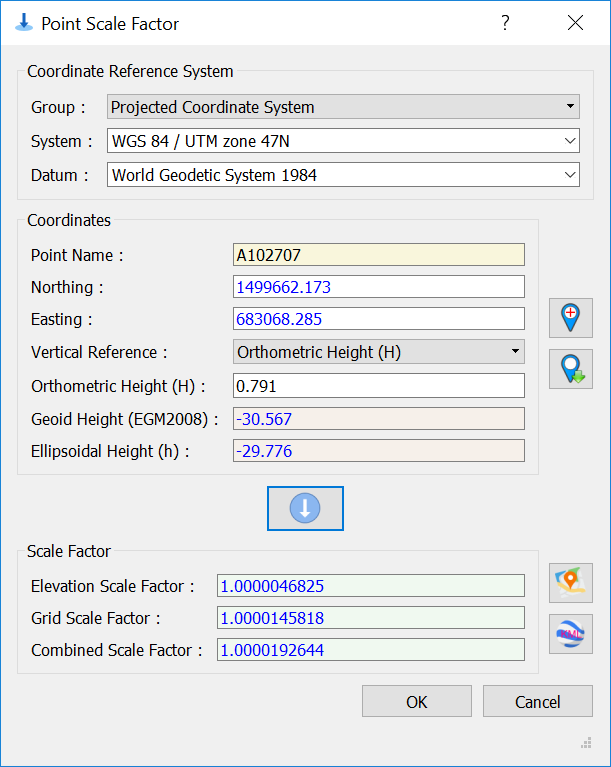Click the Elevation Scale Factor value
This screenshot has height=767, width=611.
371,586
